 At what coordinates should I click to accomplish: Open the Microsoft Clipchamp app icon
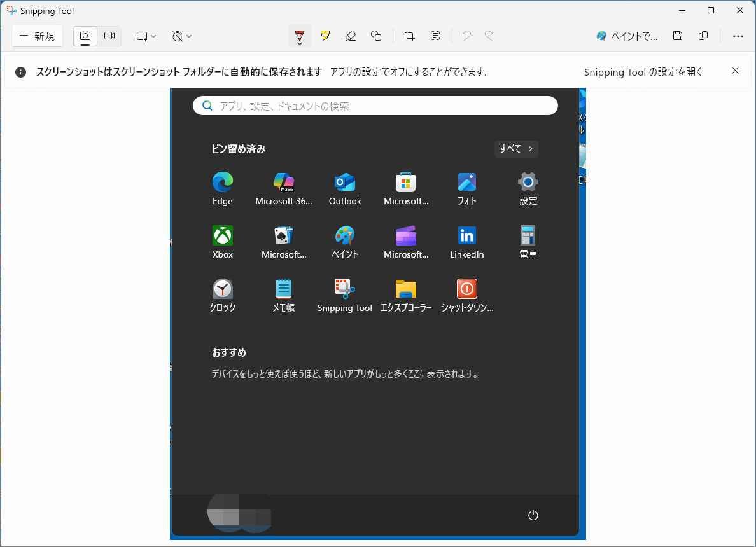tap(406, 242)
